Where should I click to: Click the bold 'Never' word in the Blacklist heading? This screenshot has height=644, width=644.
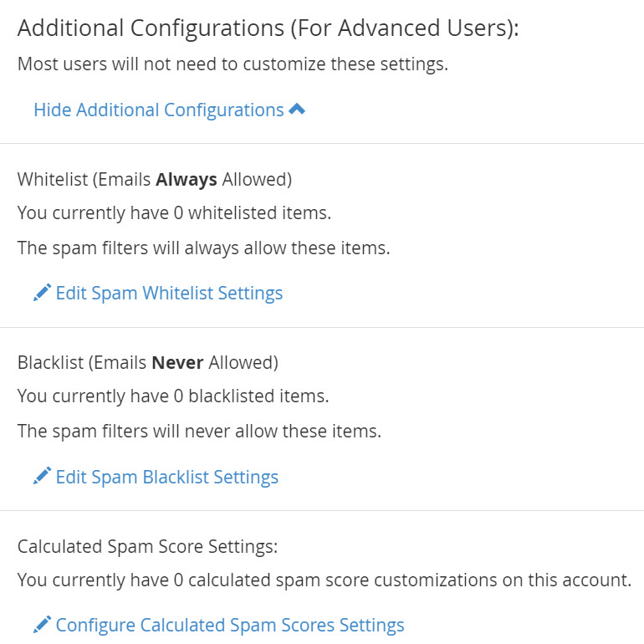[x=177, y=362]
